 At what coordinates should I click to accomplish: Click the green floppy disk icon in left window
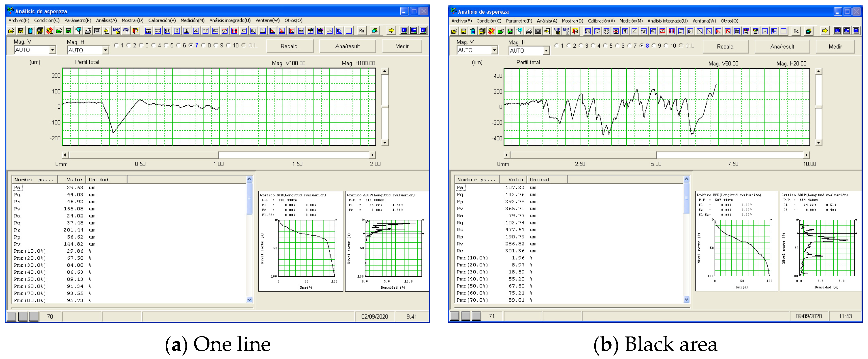(68, 31)
